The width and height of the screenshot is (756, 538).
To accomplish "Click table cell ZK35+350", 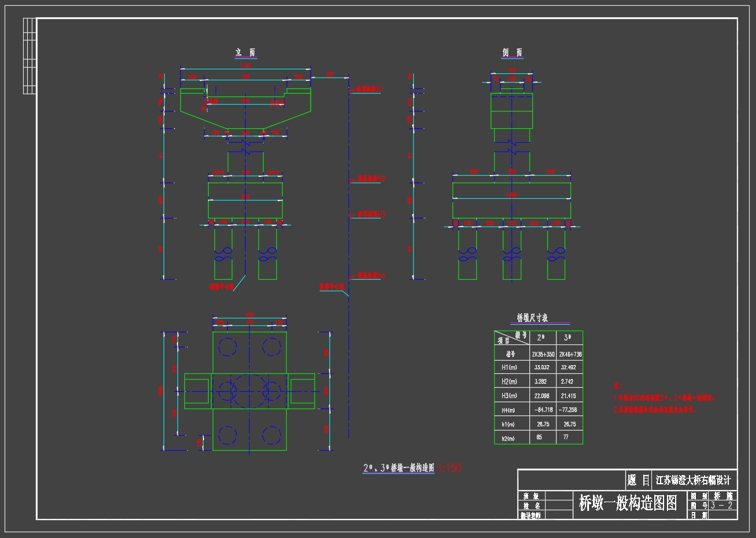I will point(542,354).
